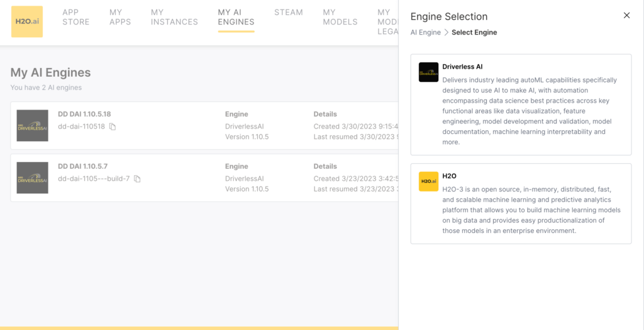Click the Engine Selection panel title
Image resolution: width=644 pixels, height=330 pixels.
click(x=449, y=17)
